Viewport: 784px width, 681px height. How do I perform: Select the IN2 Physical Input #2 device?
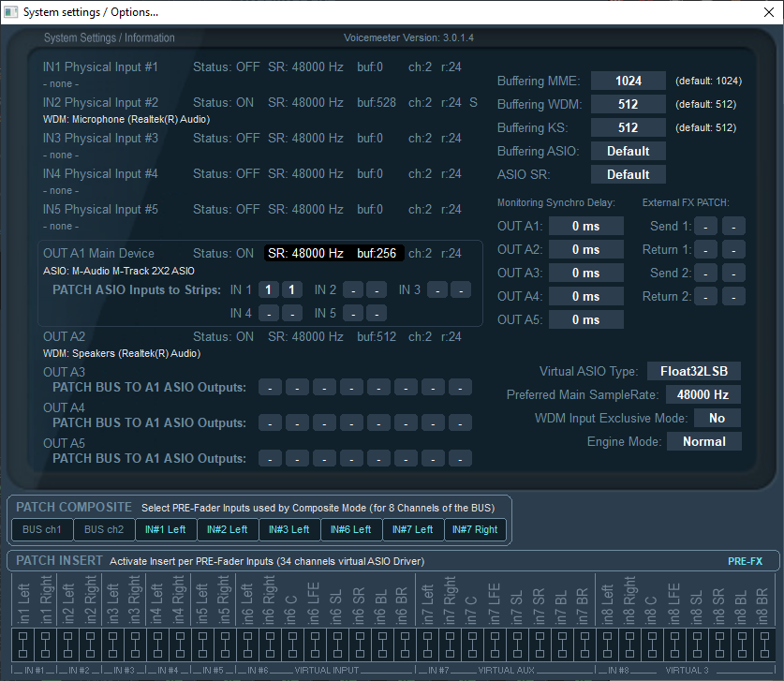pos(101,102)
